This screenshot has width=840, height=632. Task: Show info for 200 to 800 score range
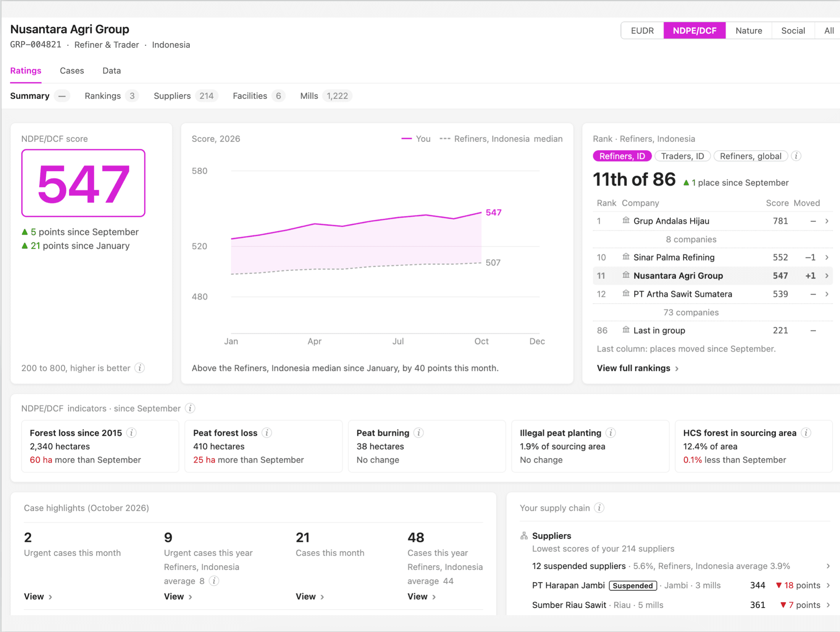click(x=140, y=368)
